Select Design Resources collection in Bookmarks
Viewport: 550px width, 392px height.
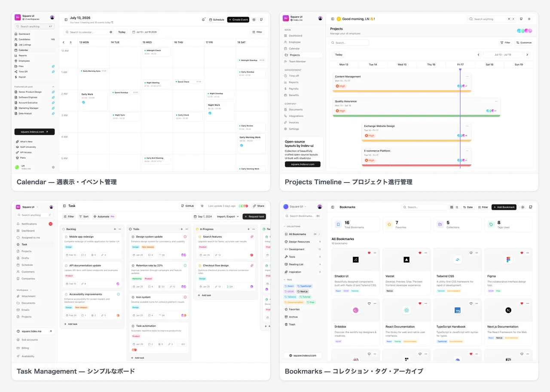[x=302, y=242]
